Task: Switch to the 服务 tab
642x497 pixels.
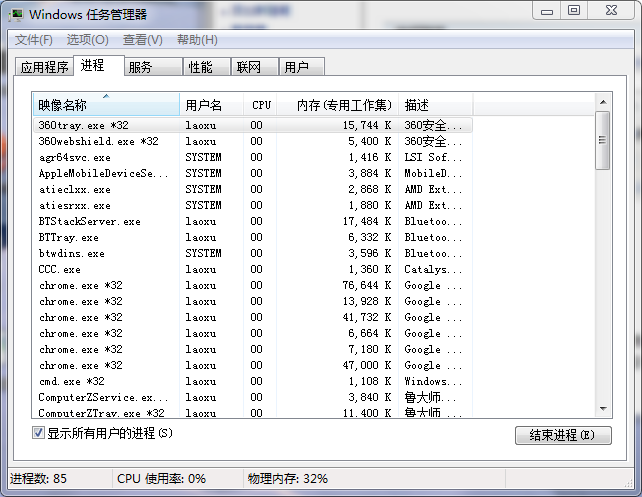Action: coord(153,67)
